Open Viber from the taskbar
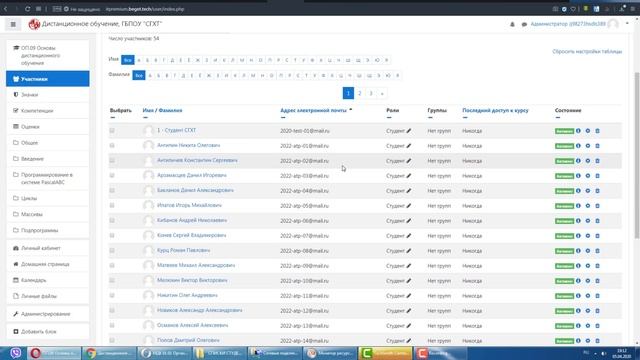 16,353
